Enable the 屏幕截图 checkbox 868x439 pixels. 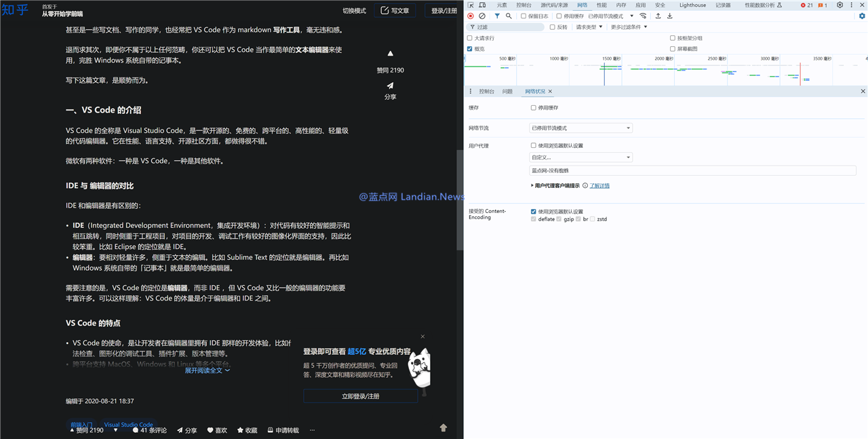click(673, 49)
